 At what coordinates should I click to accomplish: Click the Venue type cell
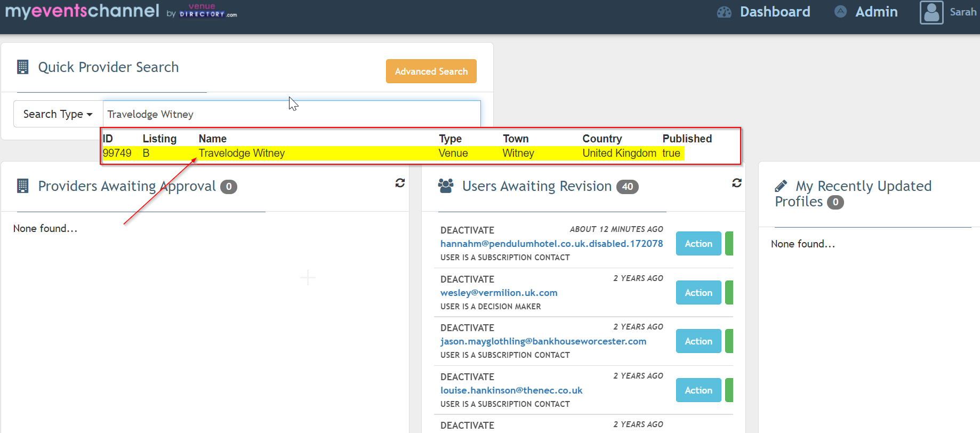[x=453, y=153]
